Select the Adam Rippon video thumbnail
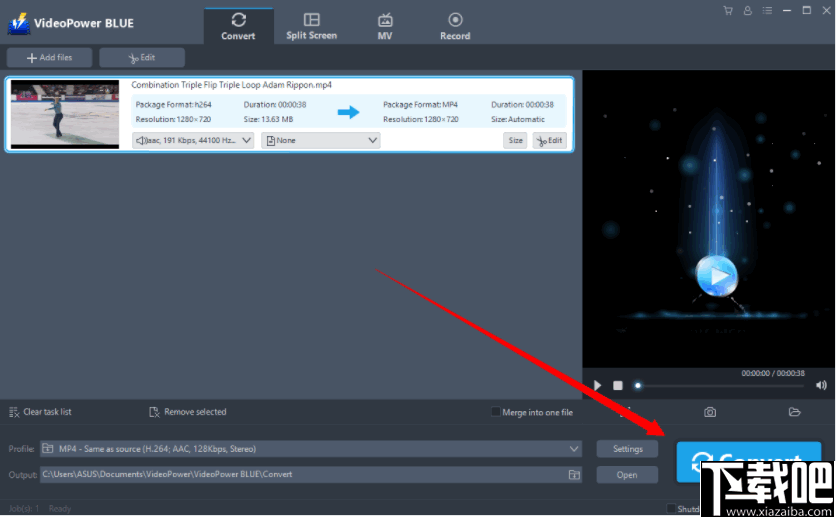This screenshot has height=517, width=836. pos(65,114)
